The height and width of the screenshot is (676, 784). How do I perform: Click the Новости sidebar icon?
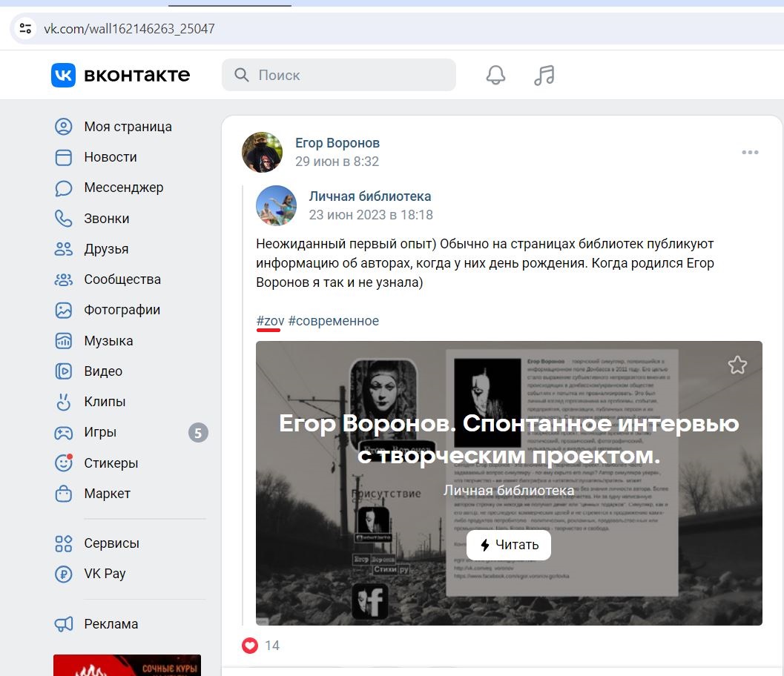click(x=64, y=157)
